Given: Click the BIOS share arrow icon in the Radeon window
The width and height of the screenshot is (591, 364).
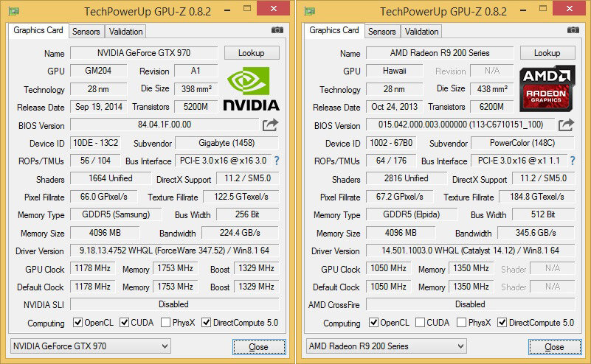Looking at the screenshot, I should [566, 125].
